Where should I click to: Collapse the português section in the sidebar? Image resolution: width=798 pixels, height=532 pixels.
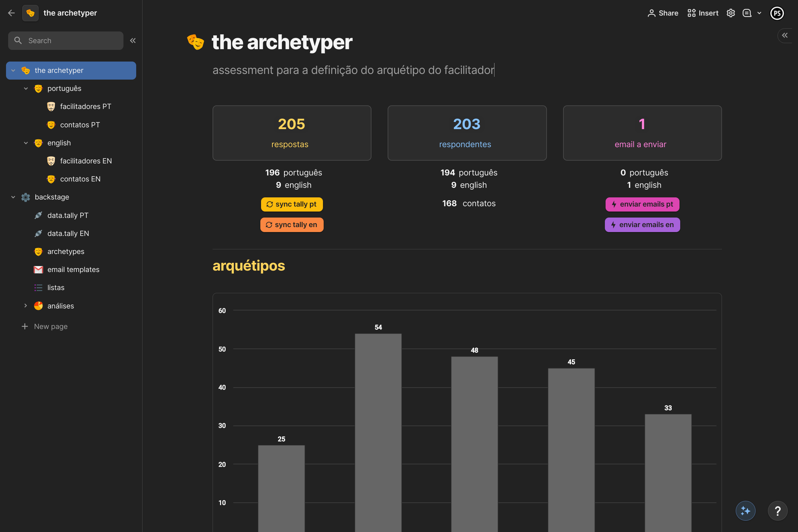pyautogui.click(x=26, y=88)
